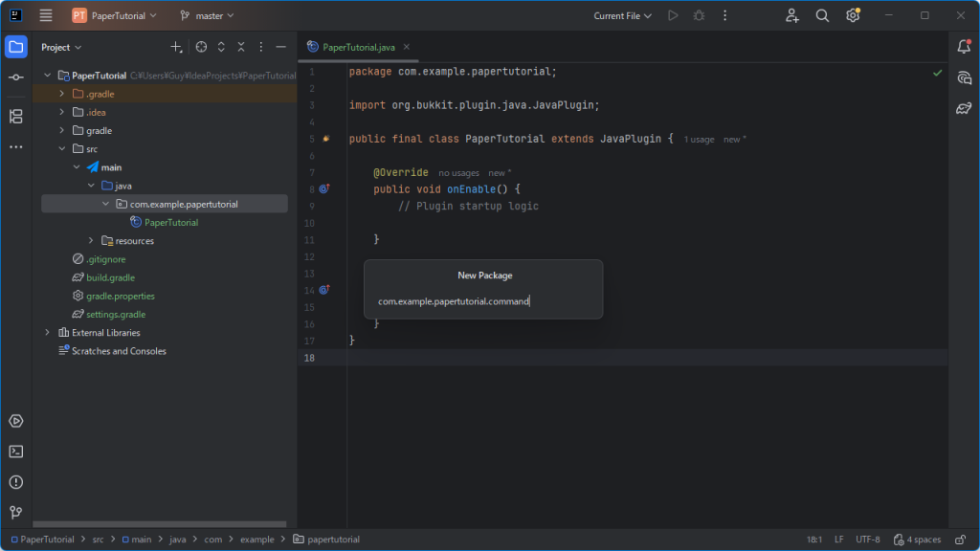Click the Search Everywhere magnifier icon
Viewport: 980px width, 551px height.
click(x=822, y=15)
